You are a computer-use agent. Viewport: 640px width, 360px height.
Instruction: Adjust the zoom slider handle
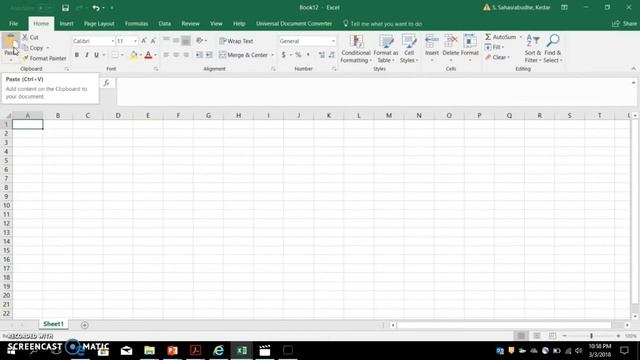[x=591, y=336]
